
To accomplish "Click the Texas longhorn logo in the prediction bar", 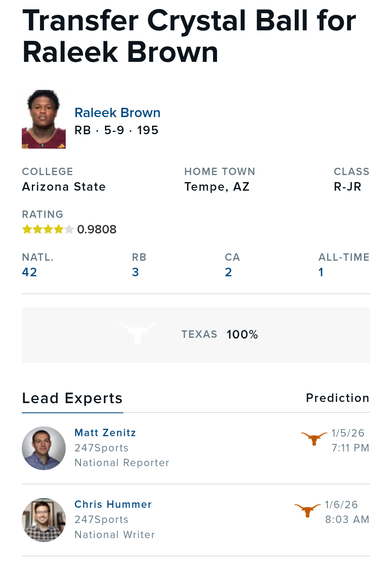I will point(137,333).
